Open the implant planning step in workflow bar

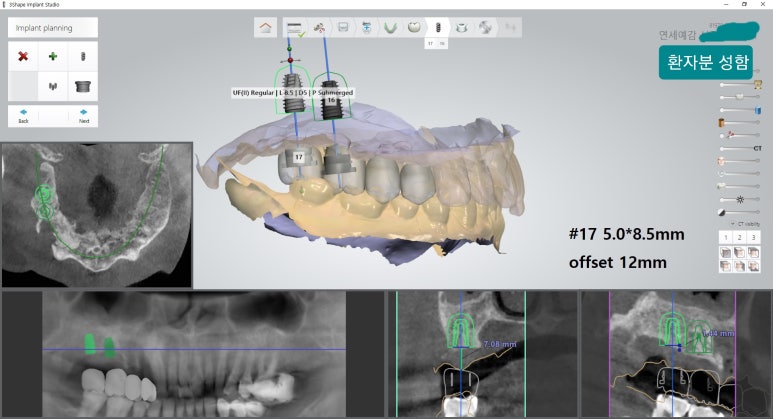pyautogui.click(x=438, y=28)
